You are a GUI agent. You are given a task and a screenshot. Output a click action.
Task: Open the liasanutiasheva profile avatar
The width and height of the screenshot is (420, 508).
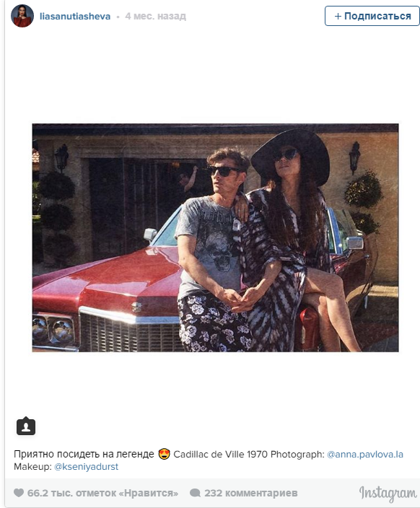(22, 16)
